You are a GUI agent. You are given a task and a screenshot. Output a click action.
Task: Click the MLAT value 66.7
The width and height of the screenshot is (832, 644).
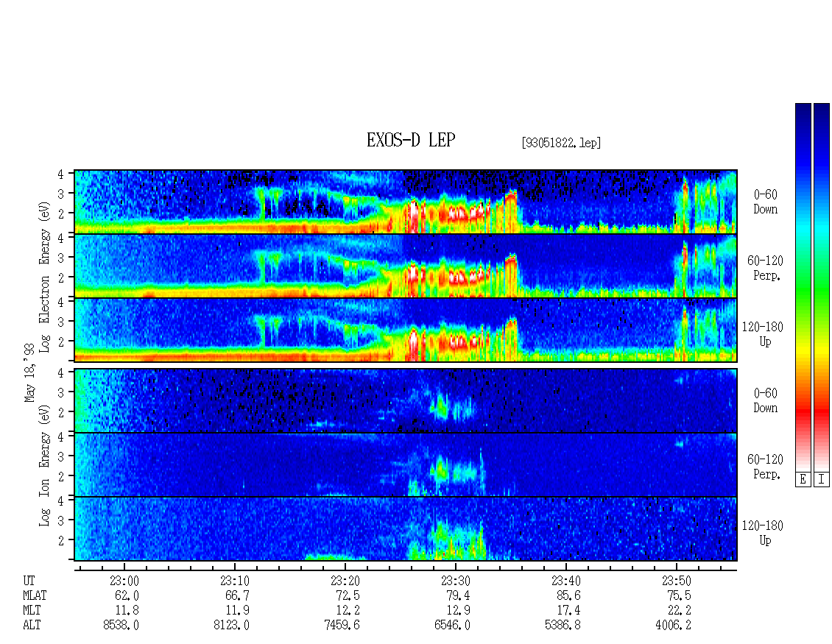[x=237, y=595]
